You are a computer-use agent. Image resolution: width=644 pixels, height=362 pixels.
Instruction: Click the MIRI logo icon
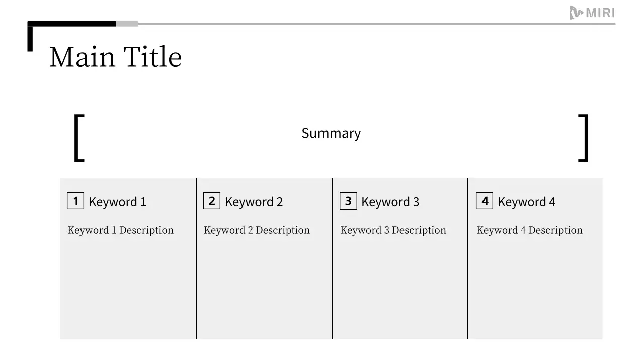576,13
